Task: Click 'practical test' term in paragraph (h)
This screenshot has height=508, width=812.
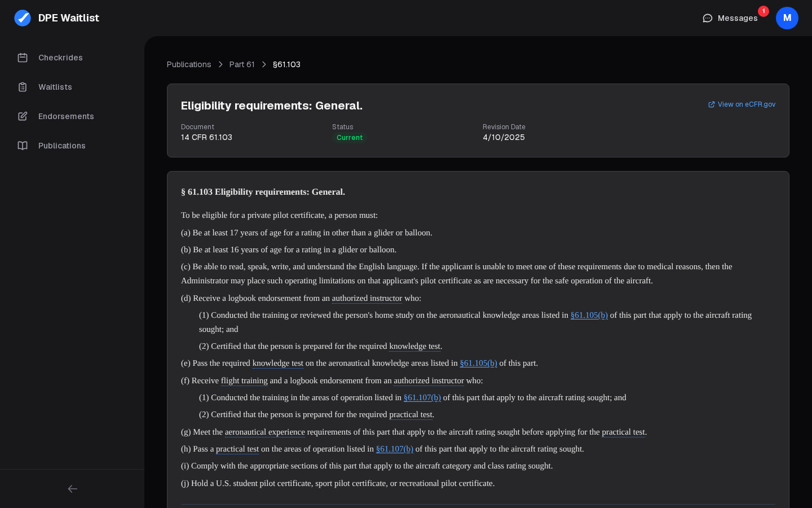Action: click(x=237, y=449)
